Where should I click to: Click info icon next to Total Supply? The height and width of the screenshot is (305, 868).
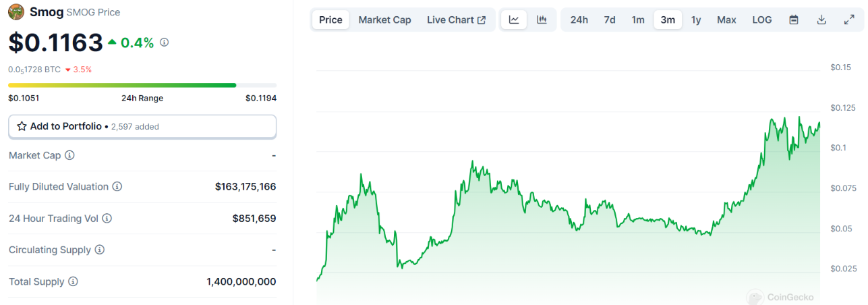coord(73,281)
